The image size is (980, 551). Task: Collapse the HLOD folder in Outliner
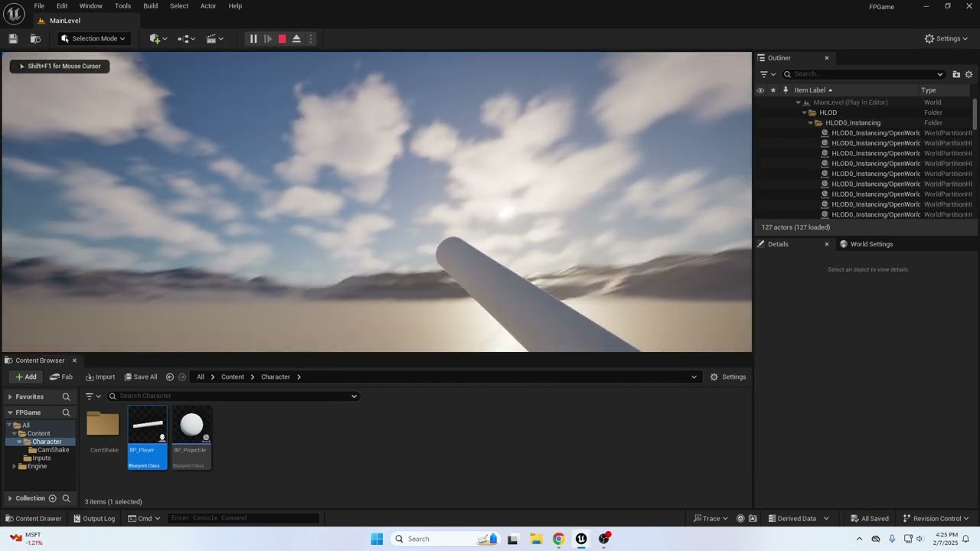coord(804,112)
